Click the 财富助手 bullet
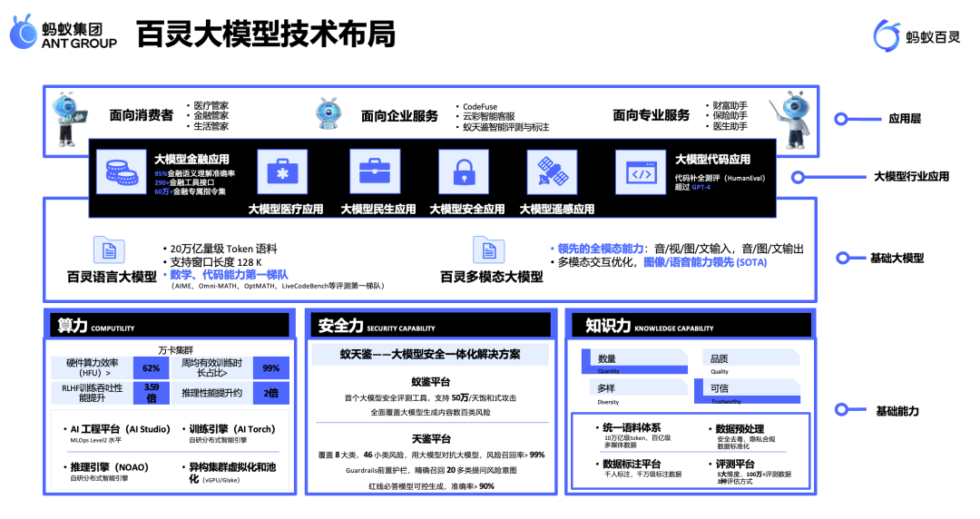 click(x=727, y=105)
